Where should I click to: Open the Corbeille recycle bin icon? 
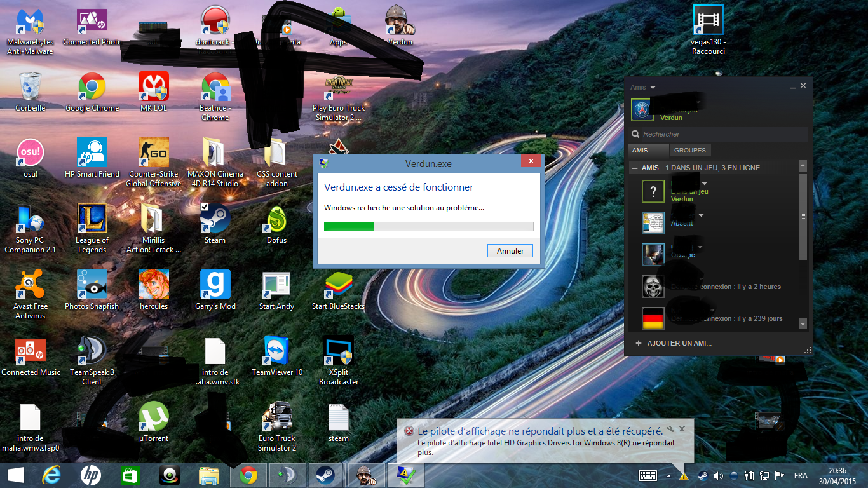31,92
